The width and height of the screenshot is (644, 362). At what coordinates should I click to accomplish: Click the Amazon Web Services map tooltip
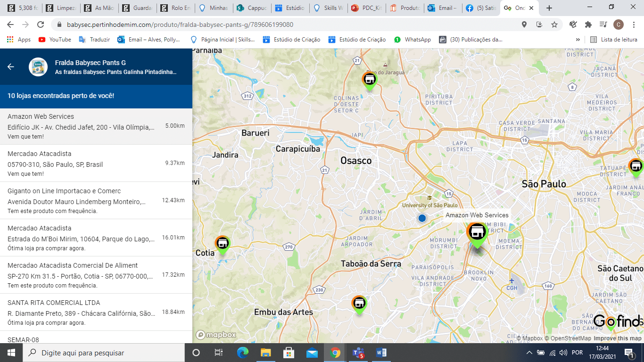(477, 215)
